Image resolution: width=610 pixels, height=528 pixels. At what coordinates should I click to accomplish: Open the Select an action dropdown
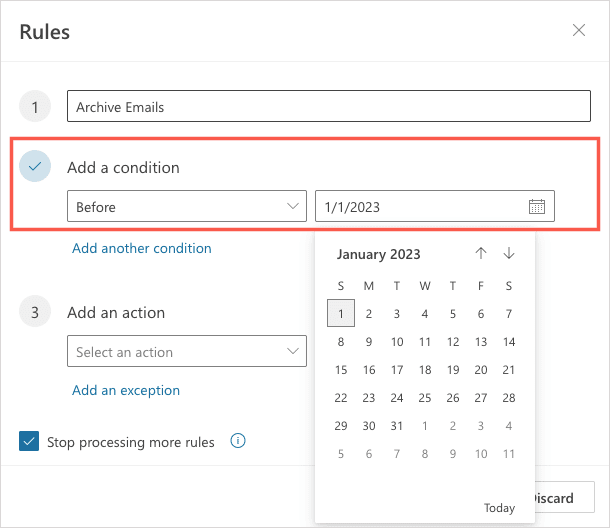point(187,352)
